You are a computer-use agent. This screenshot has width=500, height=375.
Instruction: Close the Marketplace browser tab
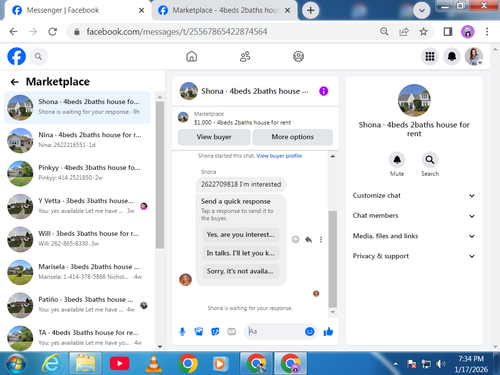287,10
